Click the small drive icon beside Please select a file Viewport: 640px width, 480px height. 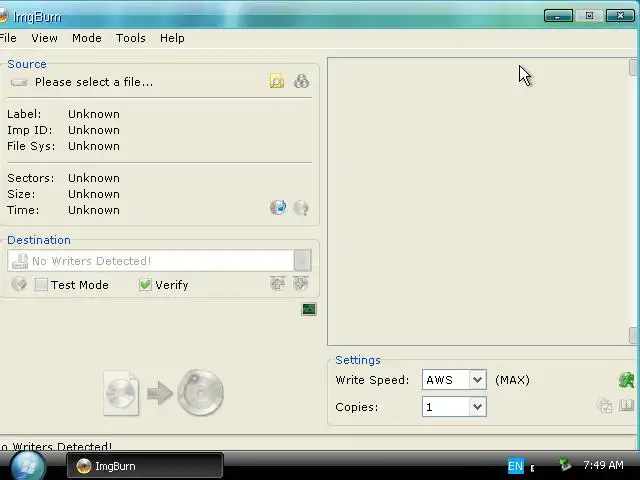[19, 82]
